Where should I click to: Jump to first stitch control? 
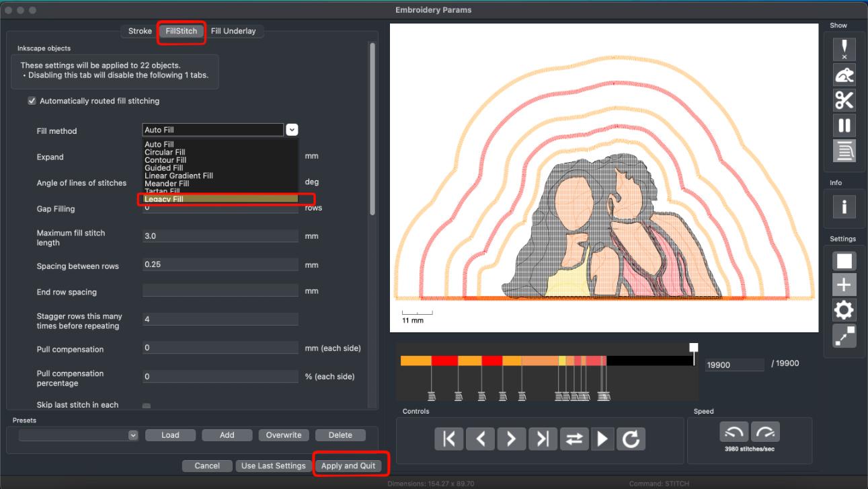[x=449, y=439]
